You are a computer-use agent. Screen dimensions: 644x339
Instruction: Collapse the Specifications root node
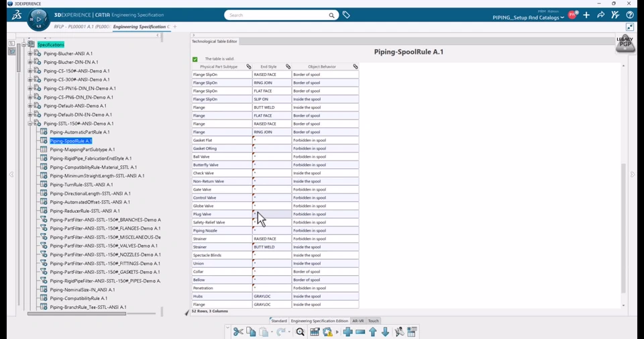click(x=24, y=44)
